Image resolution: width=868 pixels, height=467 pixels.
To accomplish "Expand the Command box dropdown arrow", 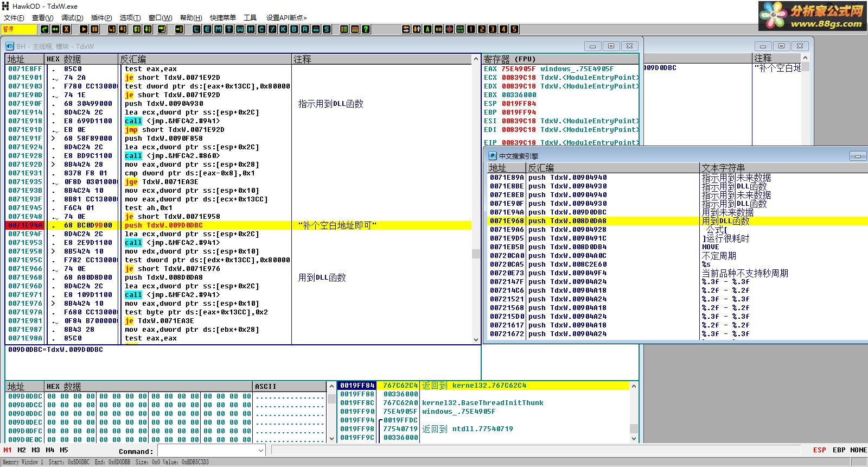I will click(x=260, y=451).
